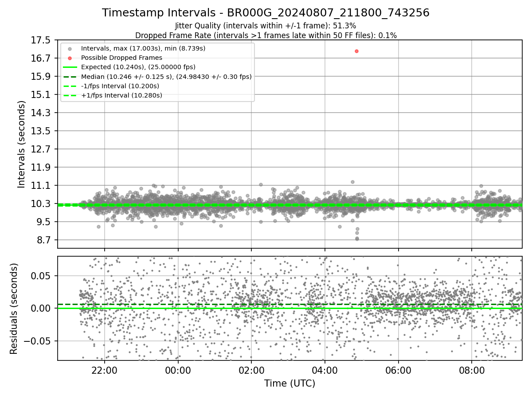Image resolution: width=532 pixels, height=399 pixels.
Task: Click the '02:00' x-axis tick label
Action: (251, 371)
